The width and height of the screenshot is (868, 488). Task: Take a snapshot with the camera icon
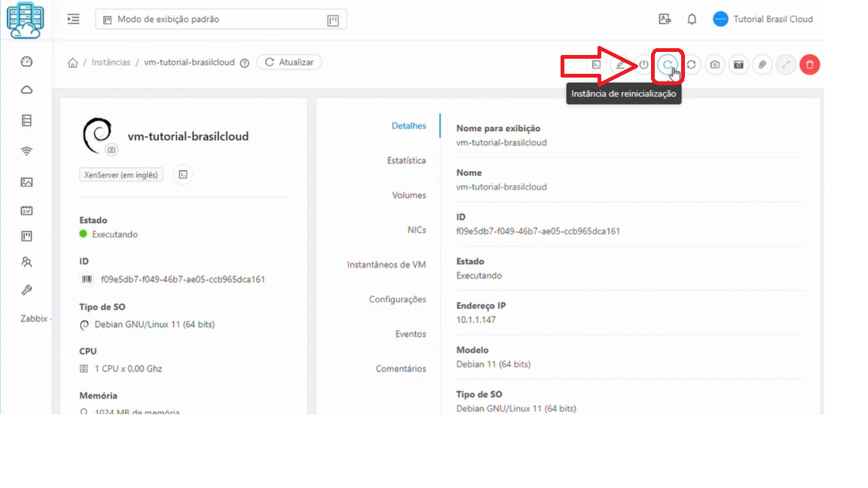714,65
